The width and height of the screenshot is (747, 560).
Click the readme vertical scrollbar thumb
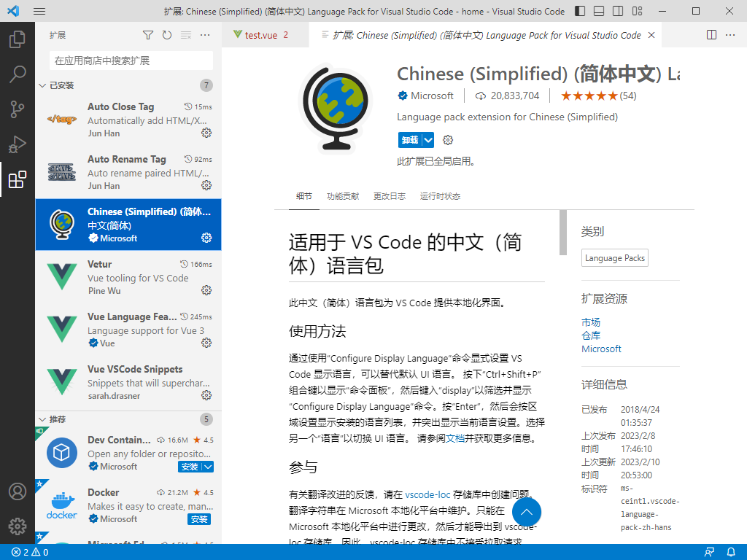coord(563,233)
